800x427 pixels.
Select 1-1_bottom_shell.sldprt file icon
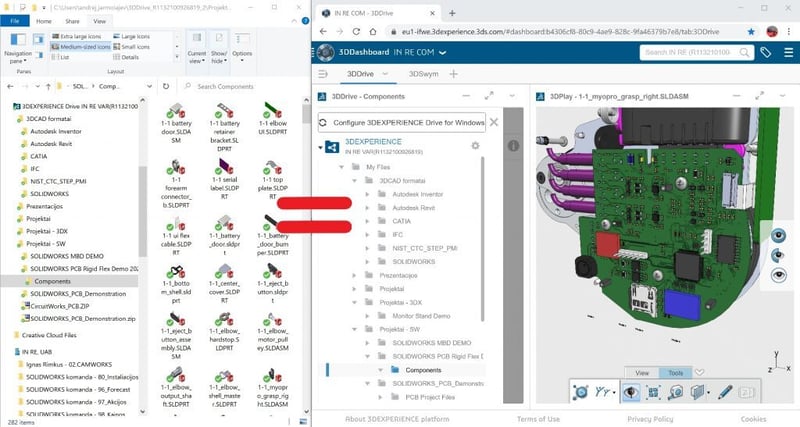(176, 271)
